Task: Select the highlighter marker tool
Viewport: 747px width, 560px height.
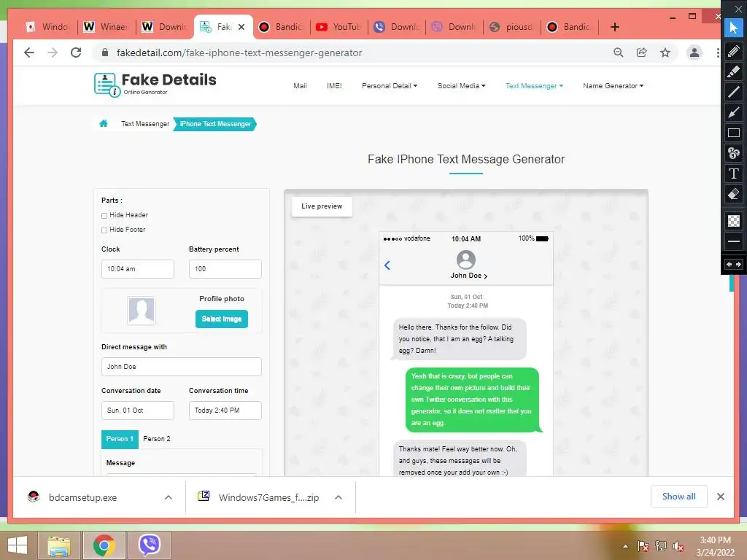Action: (734, 71)
